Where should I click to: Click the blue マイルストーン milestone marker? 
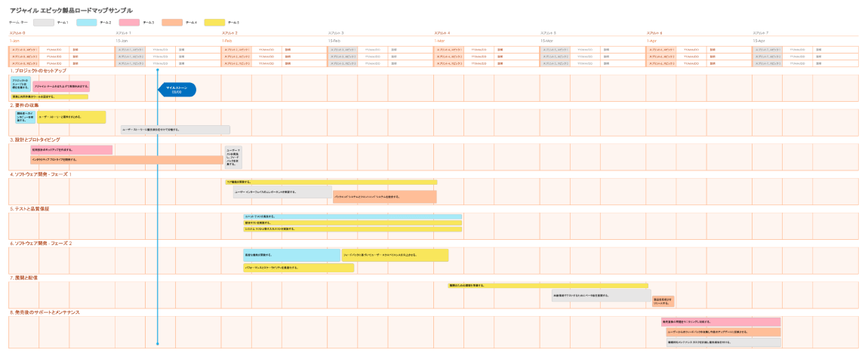pos(177,90)
